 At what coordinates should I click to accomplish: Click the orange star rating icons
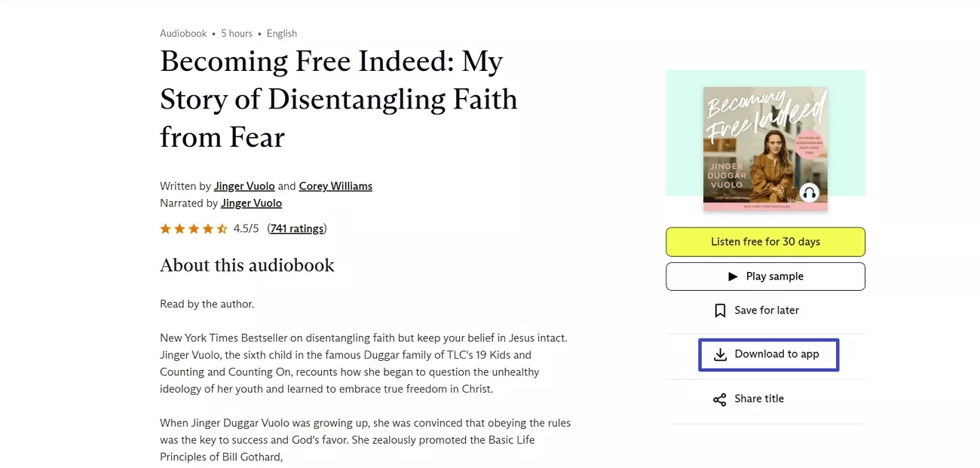pyautogui.click(x=193, y=228)
